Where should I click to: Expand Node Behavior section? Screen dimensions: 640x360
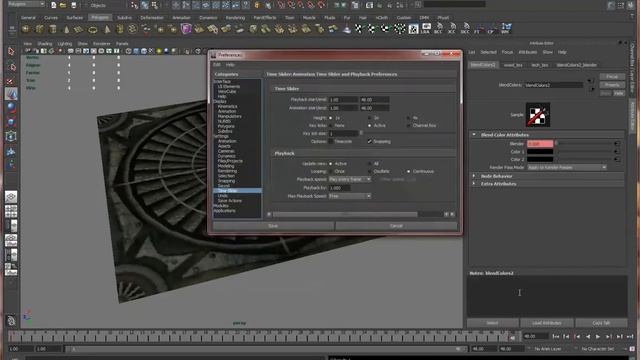pyautogui.click(x=474, y=176)
